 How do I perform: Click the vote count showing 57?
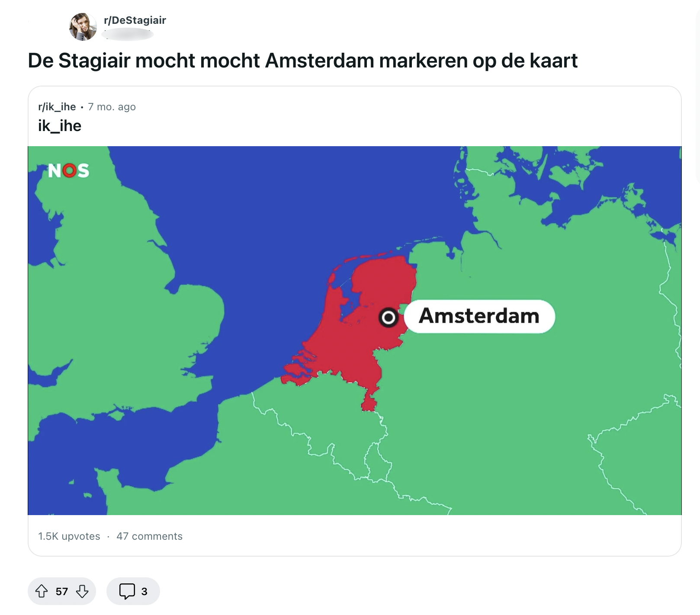tap(62, 591)
